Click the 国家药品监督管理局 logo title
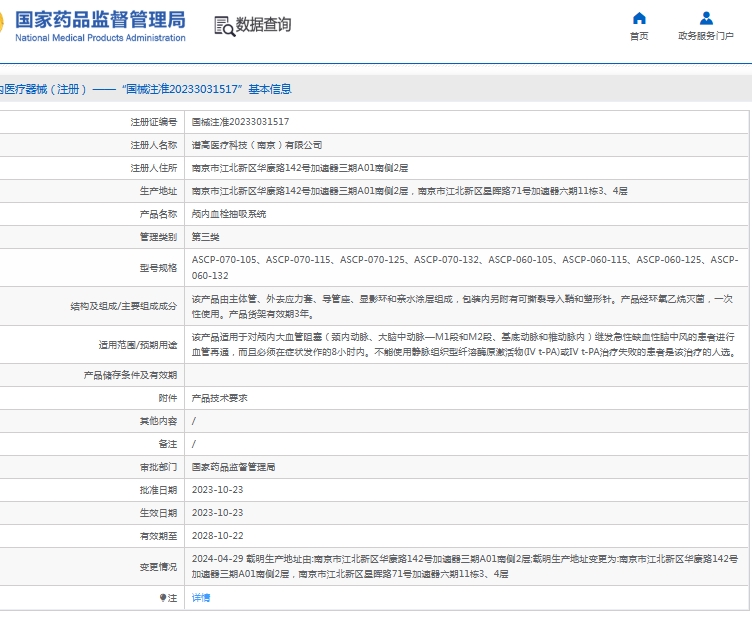Screen dimensions: 752x618 coord(100,20)
